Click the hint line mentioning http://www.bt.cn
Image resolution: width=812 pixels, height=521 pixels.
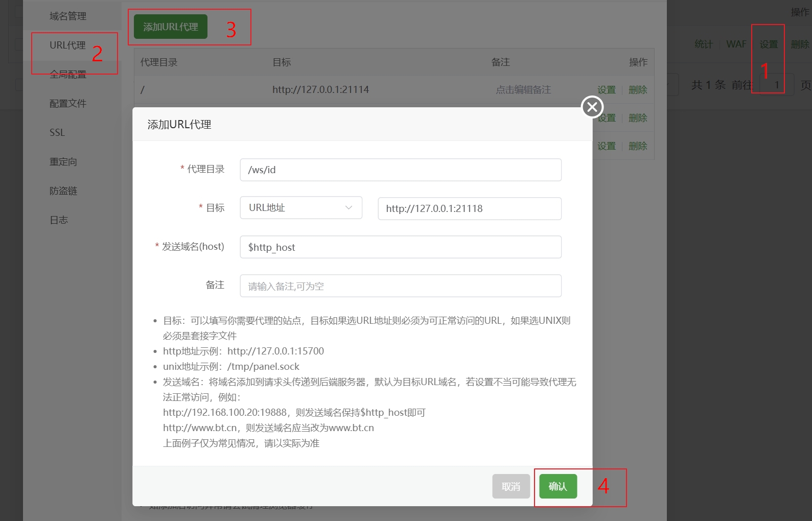[268, 428]
